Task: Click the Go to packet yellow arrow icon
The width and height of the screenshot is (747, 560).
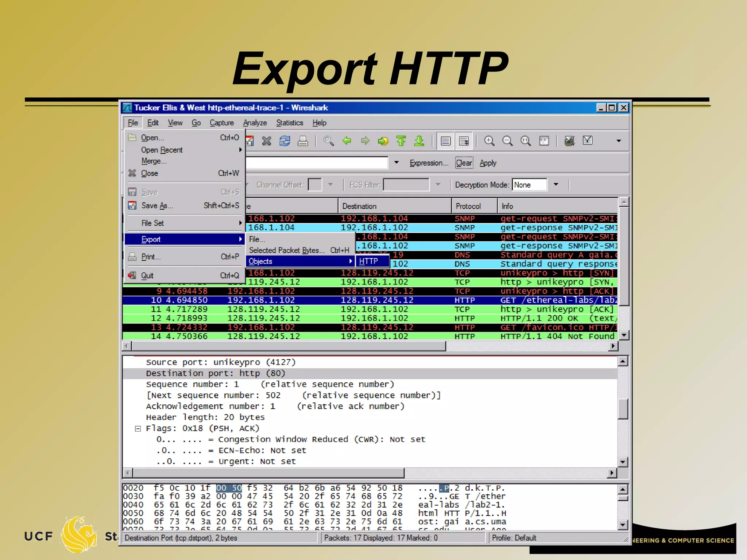Action: pyautogui.click(x=383, y=141)
